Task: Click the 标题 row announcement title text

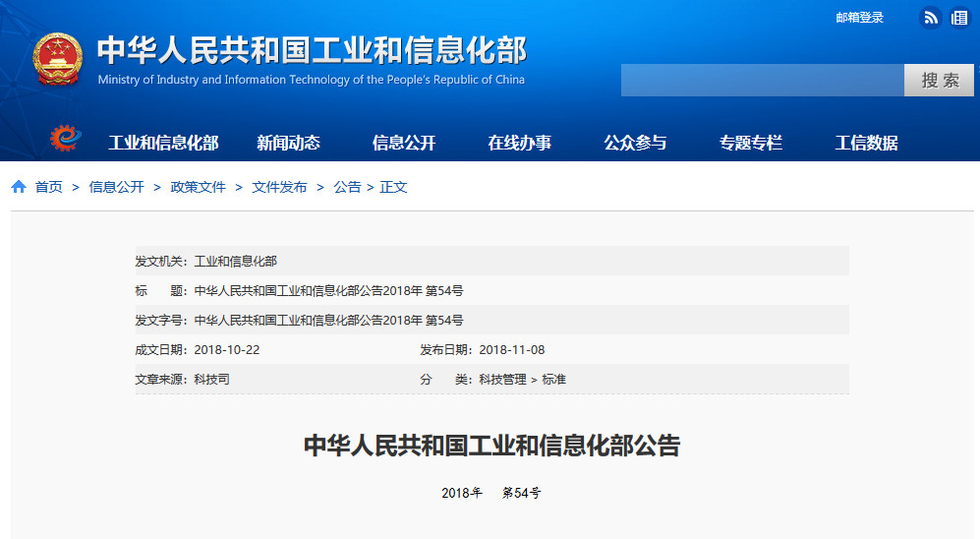Action: pos(328,291)
